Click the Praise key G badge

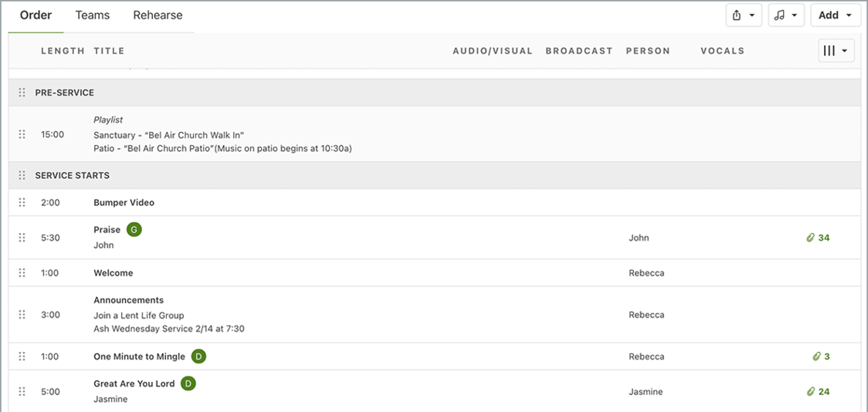(x=134, y=229)
